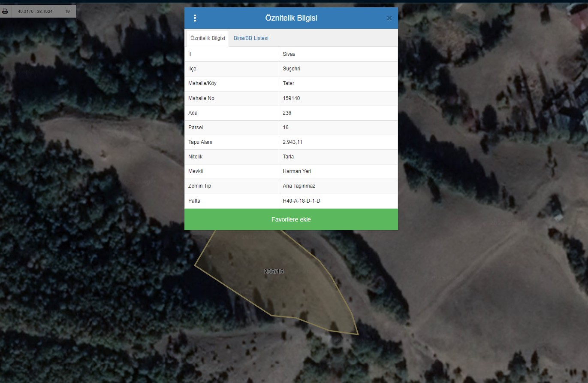
Task: Select the Öznitelik Bilgisi tab
Action: [208, 38]
